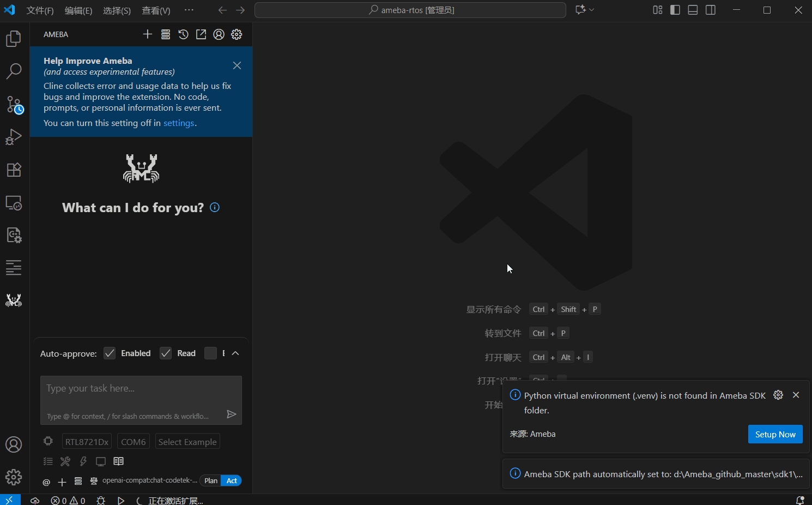Open the serial monitor screen icon
The image size is (812, 505).
101,461
